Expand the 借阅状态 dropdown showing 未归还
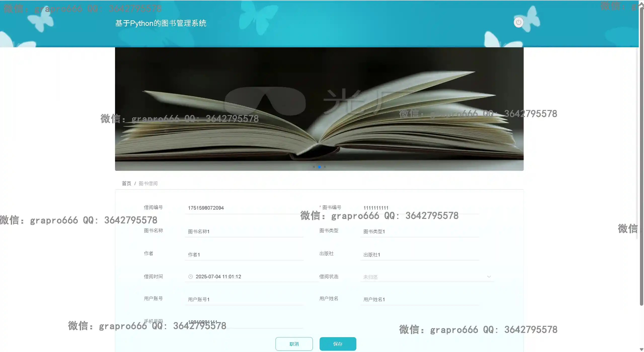Screen dimensions: 644x352 (x=427, y=277)
